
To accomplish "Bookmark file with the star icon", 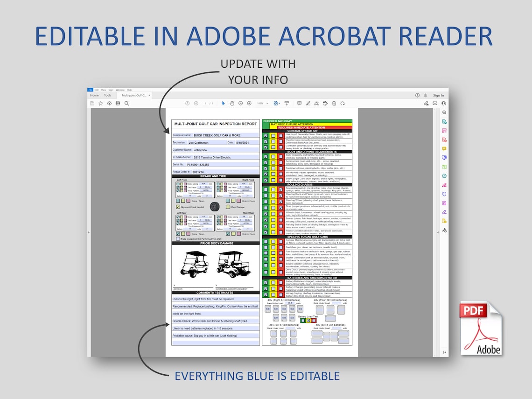I will (101, 104).
